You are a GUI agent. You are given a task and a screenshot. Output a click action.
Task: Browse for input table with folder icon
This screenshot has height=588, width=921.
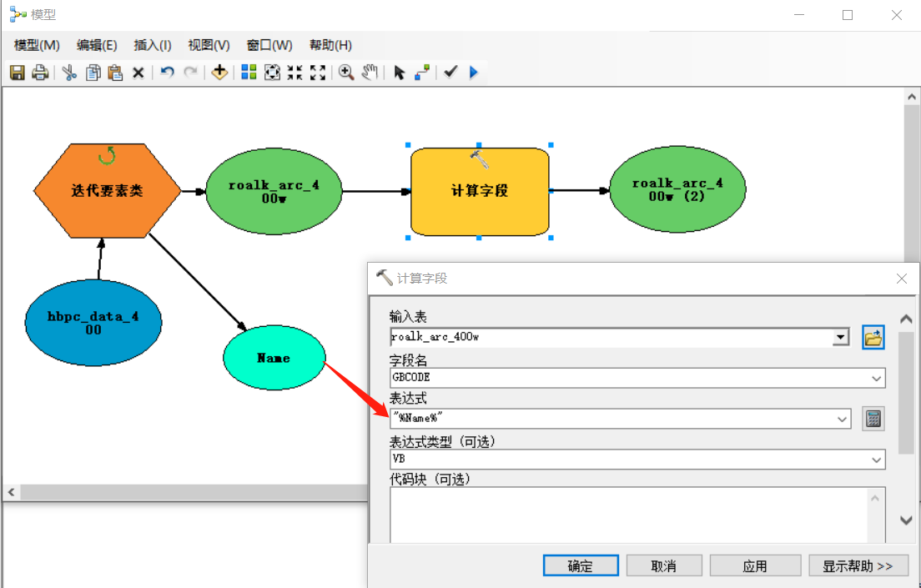tap(873, 337)
